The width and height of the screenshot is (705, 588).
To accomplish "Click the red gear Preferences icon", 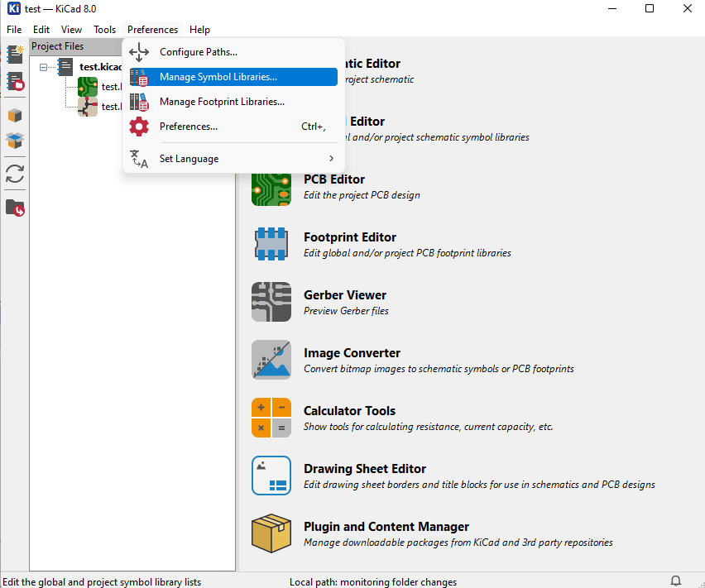I will [139, 127].
